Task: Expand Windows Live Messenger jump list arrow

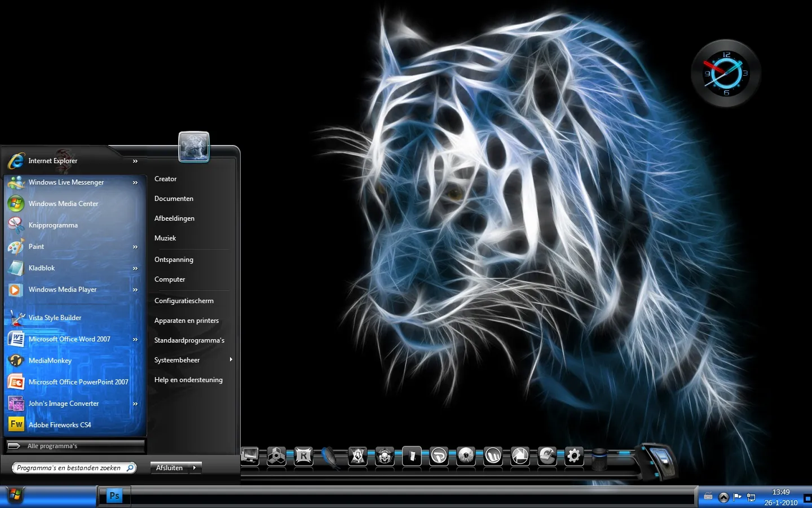Action: (x=135, y=183)
